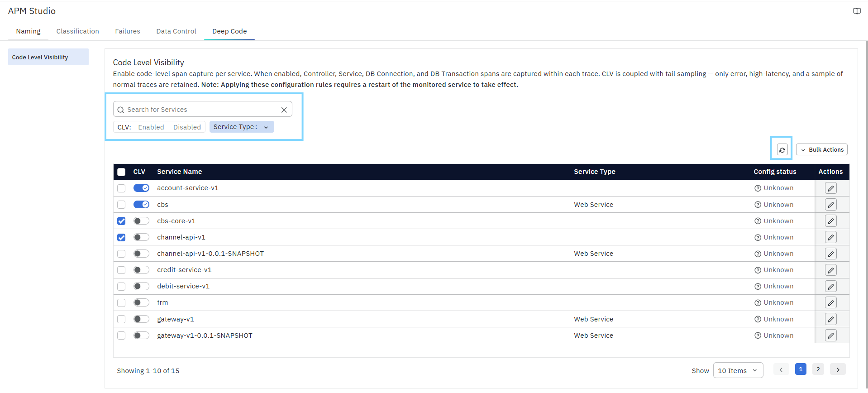Screen dimensions: 868x393
Task: Enable CLV toggle for gateway-v1-0.0.1-SNAPSHOT
Action: tap(141, 335)
